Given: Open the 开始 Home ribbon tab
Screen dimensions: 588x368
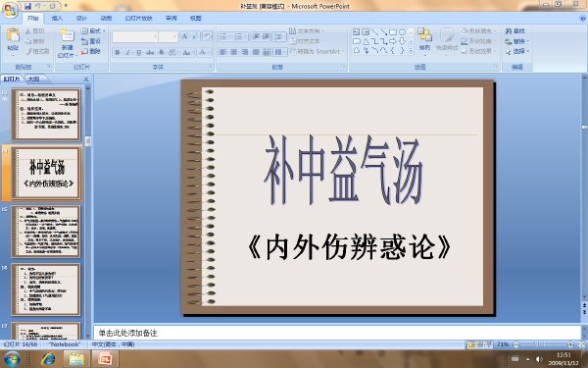Looking at the screenshot, I should (33, 18).
